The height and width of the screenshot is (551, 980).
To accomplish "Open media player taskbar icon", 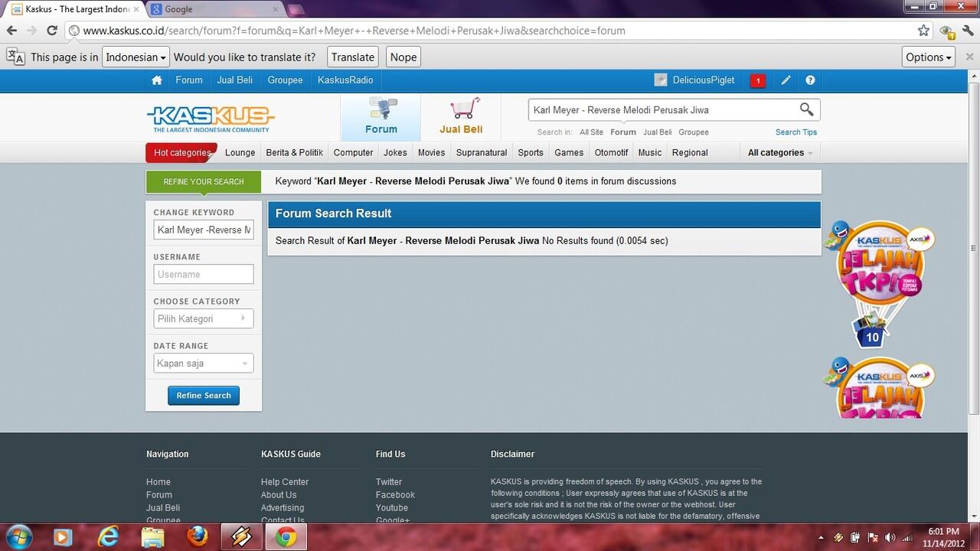I will 63,537.
